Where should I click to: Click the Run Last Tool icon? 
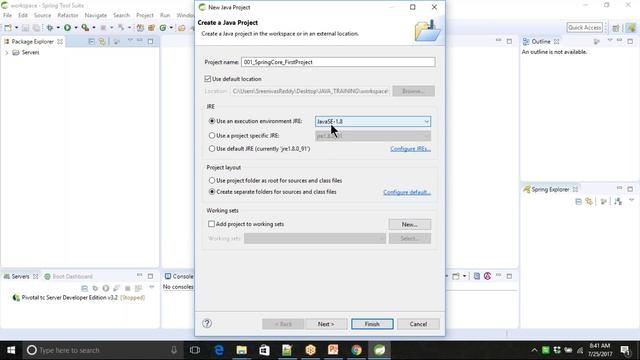(85, 28)
